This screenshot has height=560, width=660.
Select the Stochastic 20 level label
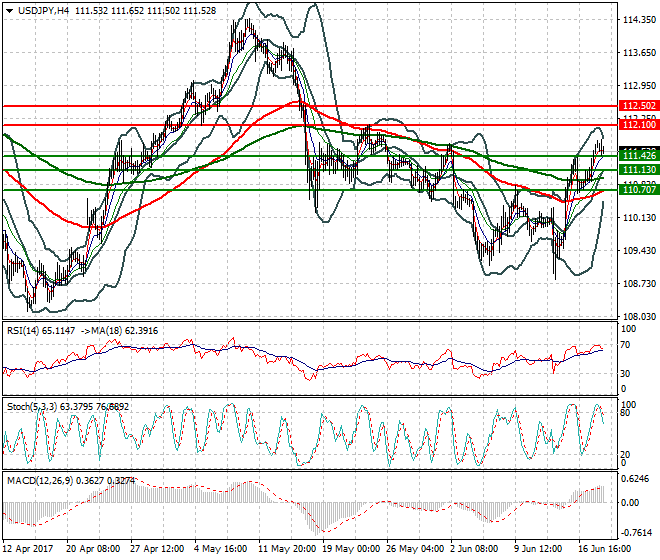(x=625, y=455)
